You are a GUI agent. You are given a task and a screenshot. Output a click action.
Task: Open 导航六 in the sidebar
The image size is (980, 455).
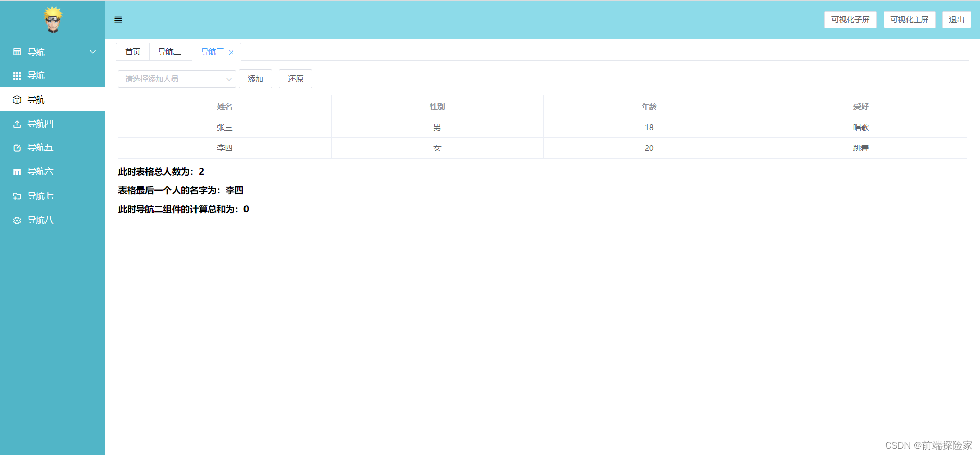(x=53, y=172)
